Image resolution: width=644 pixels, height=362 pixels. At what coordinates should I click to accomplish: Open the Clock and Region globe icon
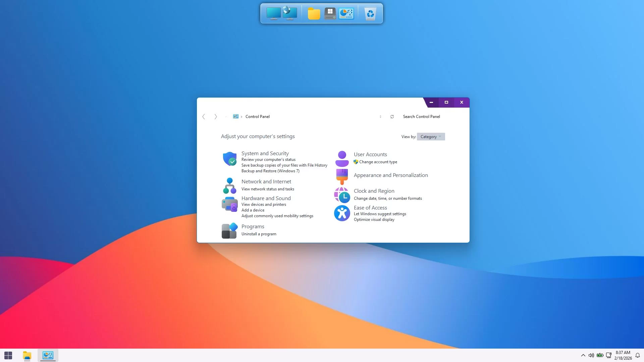tap(342, 195)
